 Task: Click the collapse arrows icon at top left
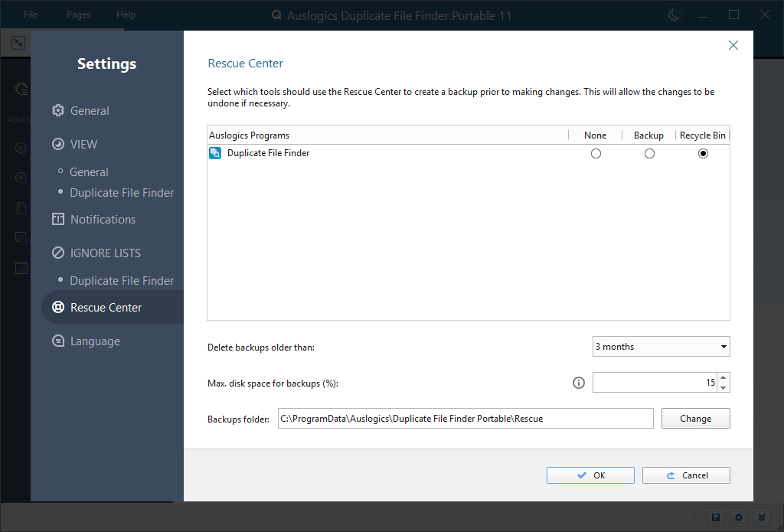[x=18, y=43]
